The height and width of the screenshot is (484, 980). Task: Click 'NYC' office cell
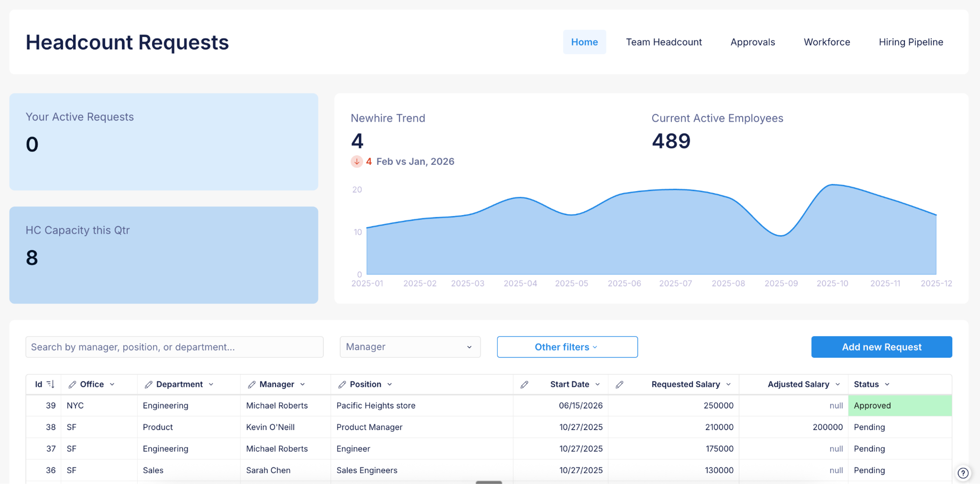tap(99, 405)
